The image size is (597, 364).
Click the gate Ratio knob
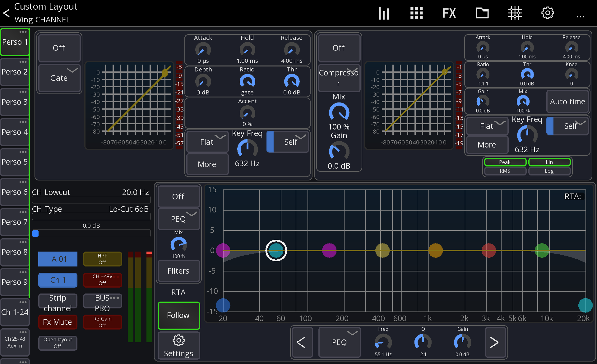[247, 81]
